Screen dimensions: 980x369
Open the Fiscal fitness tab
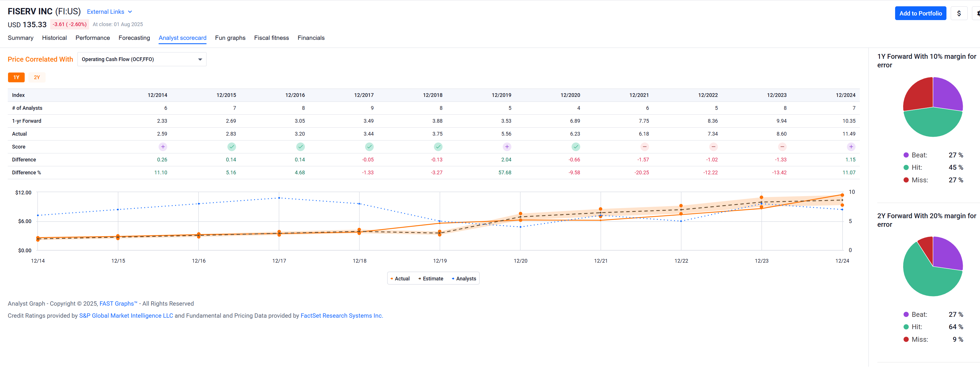[x=272, y=38]
